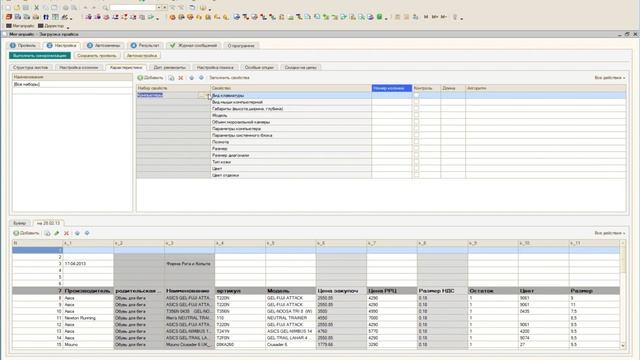The image size is (640, 360).
Task: Tick Контроль checkbox for Модель row
Action: pos(416,115)
